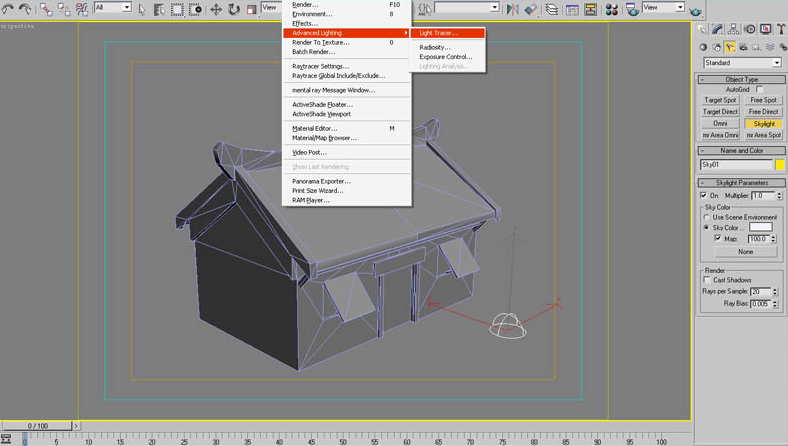Open the Standard light type dropdown
The height and width of the screenshot is (446, 788).
point(742,63)
